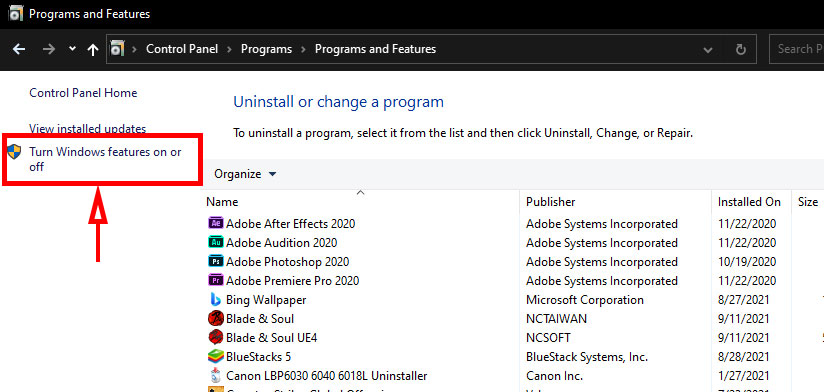Click NCTAIWAN publisher cell
Screen dimensions: 824x392
click(x=557, y=318)
